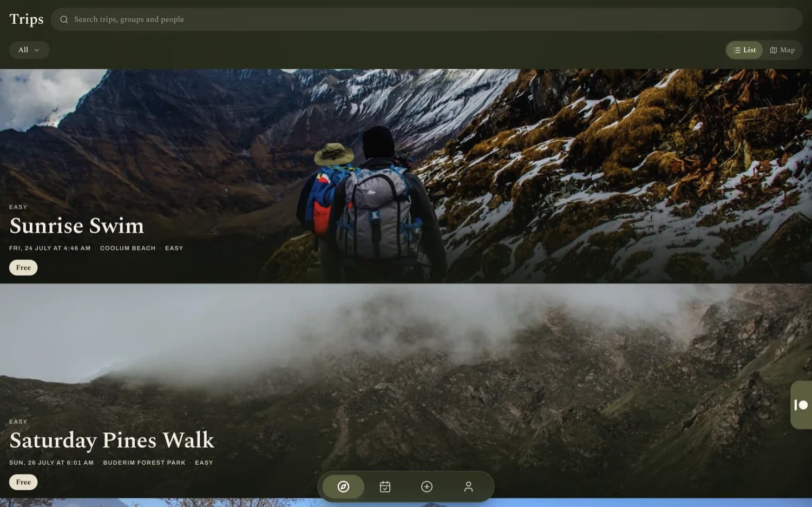Click the search magnifier icon
This screenshot has height=507, width=812.
[x=64, y=19]
